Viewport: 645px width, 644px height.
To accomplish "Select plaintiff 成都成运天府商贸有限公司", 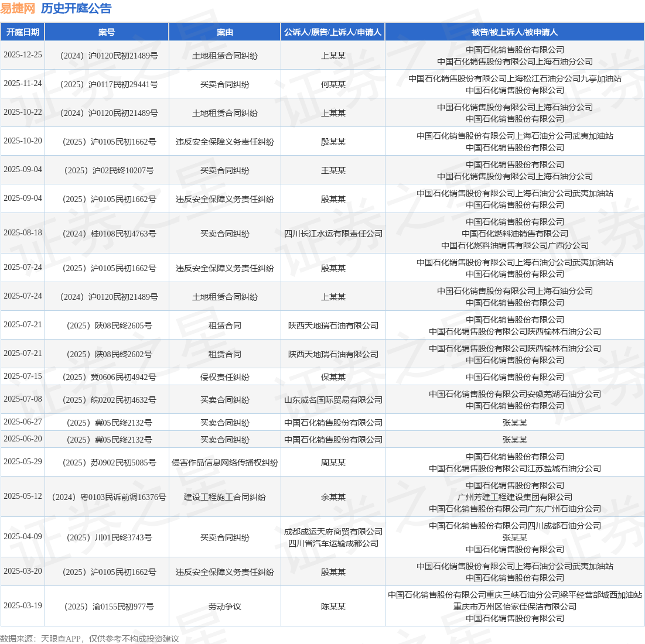I will pos(333,532).
